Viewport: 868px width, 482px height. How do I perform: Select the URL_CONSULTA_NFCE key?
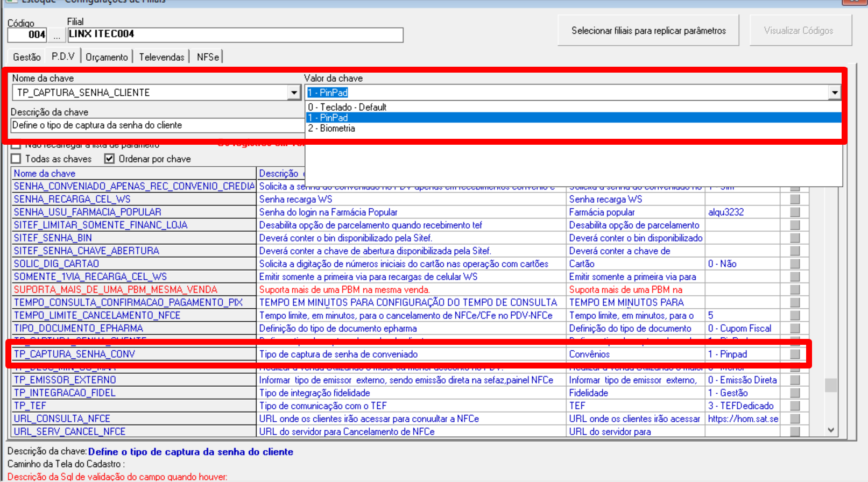(133, 419)
